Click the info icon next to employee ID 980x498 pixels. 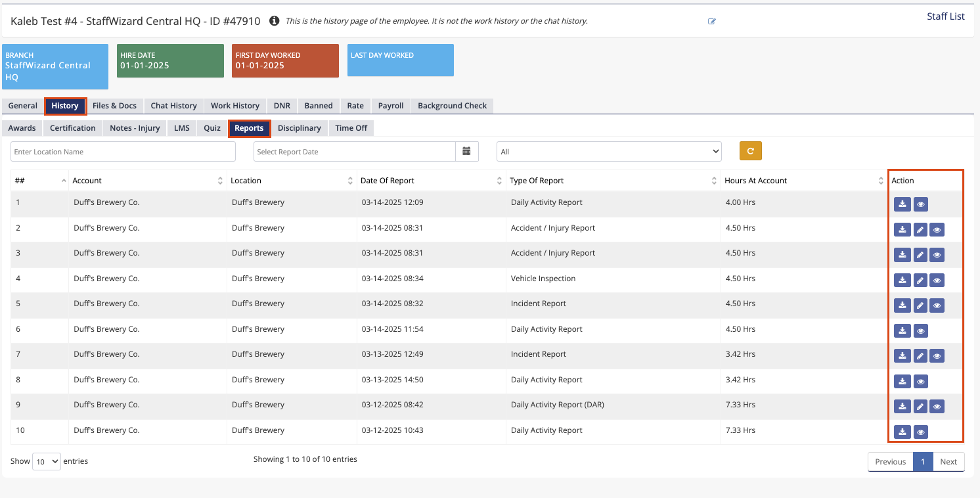click(x=274, y=21)
